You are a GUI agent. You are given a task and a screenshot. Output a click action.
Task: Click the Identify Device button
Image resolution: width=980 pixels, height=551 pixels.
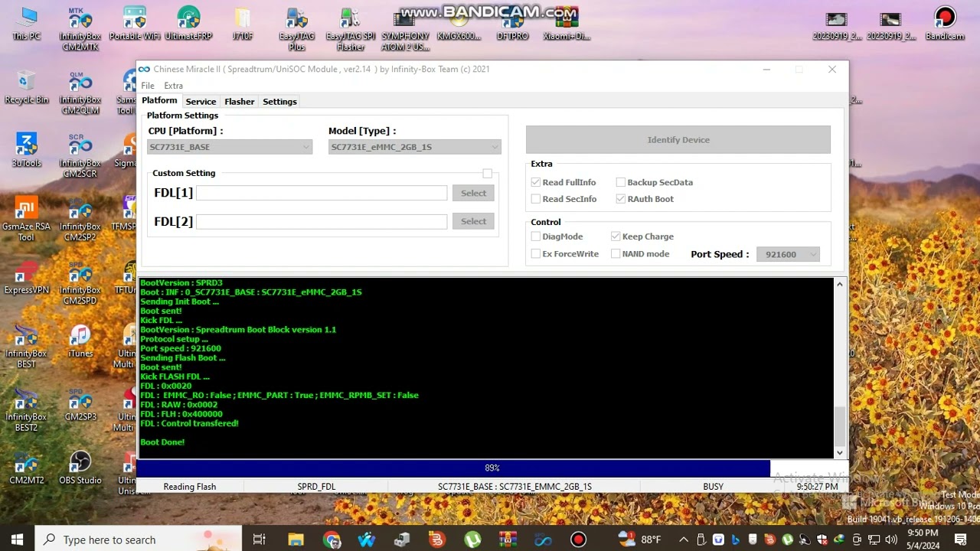[x=678, y=140]
